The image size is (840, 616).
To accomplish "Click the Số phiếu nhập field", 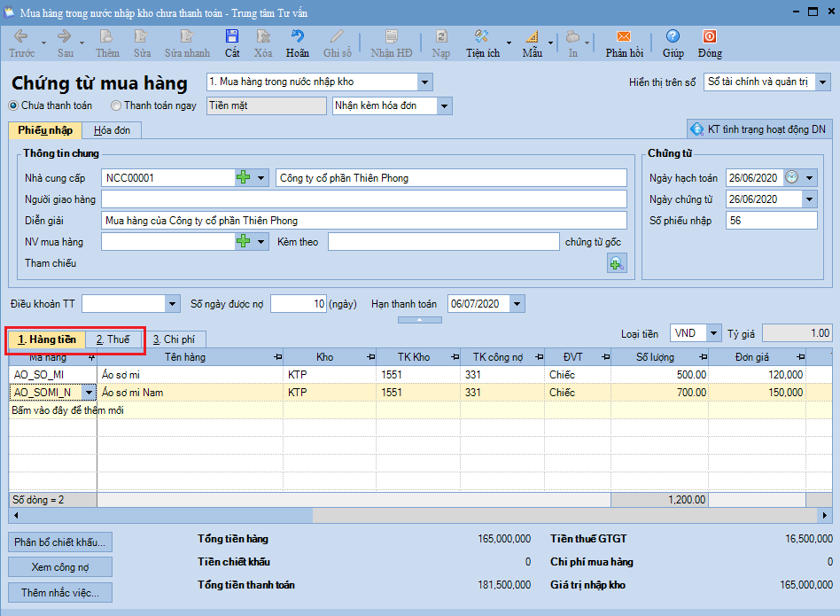I will [772, 221].
